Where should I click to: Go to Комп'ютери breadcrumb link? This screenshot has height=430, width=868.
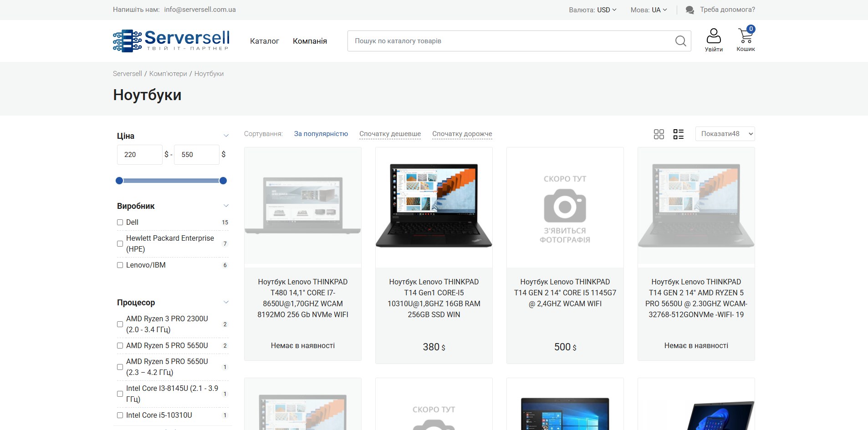pos(168,74)
